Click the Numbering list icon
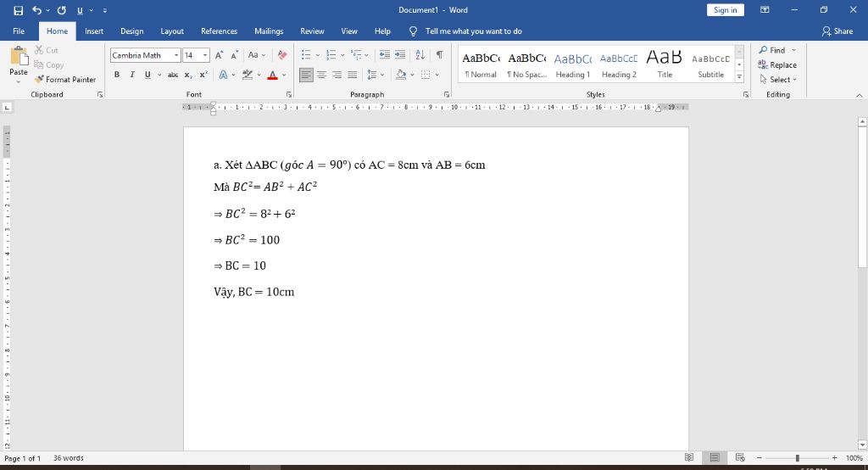This screenshot has width=868, height=470. 331,55
